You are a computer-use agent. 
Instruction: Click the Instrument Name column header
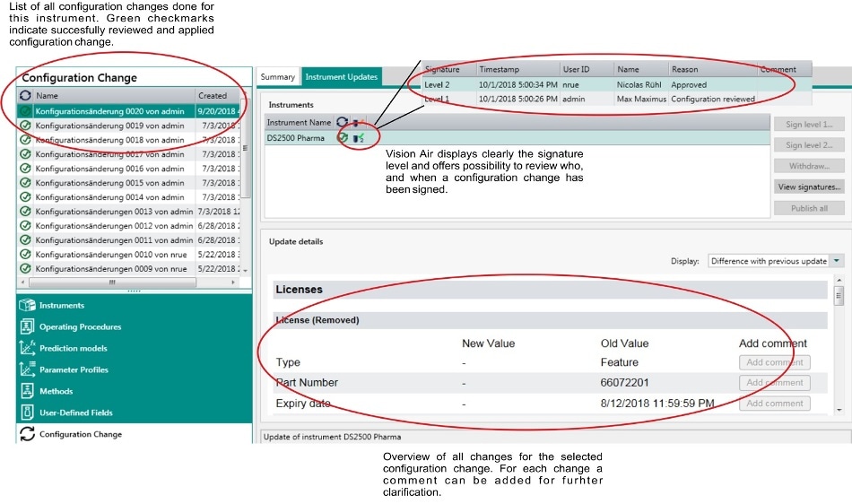(299, 123)
